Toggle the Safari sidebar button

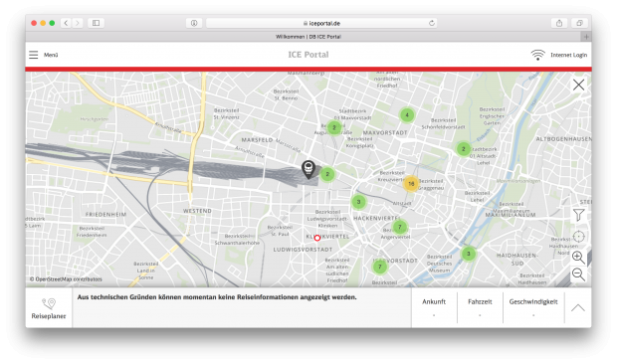click(96, 23)
